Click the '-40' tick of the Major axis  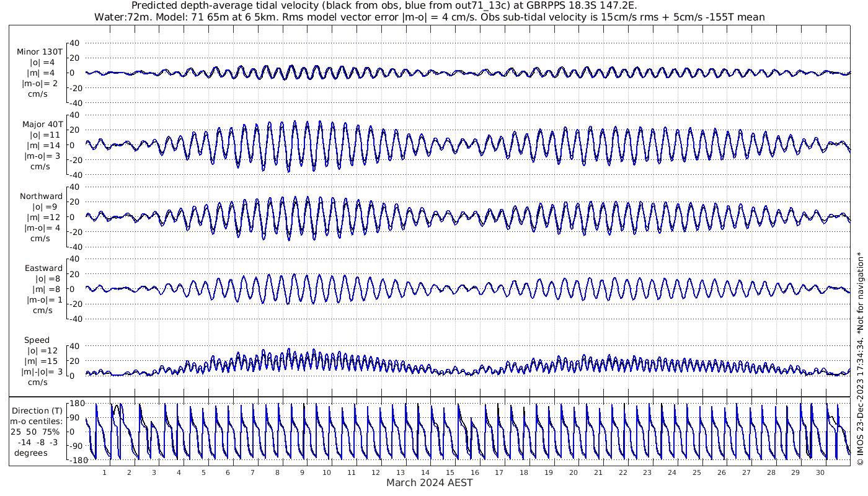(74, 175)
